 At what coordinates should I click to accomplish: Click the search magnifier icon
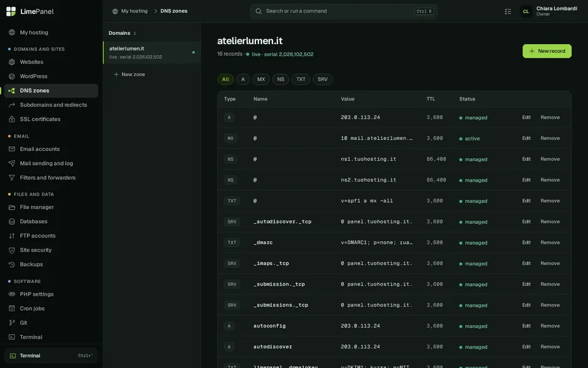pos(258,11)
